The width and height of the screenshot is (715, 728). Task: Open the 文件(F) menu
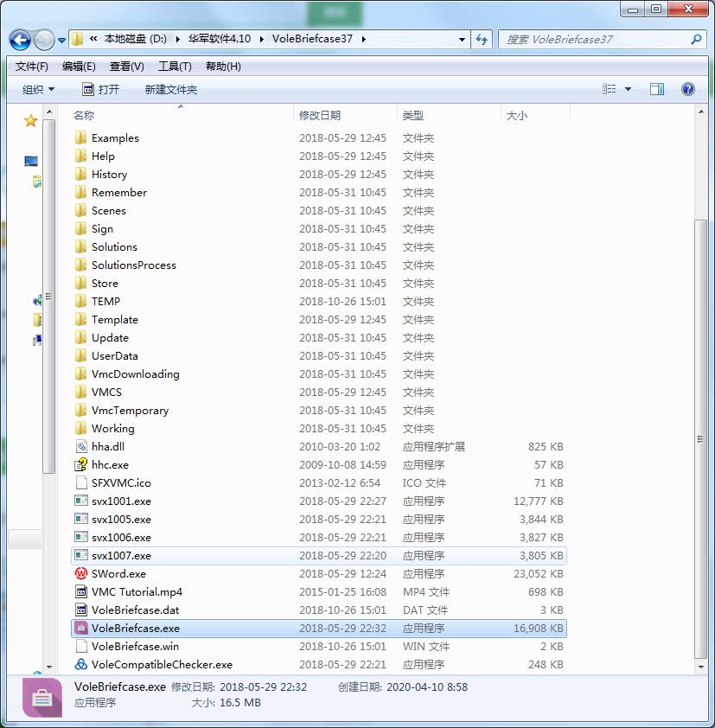click(x=32, y=67)
